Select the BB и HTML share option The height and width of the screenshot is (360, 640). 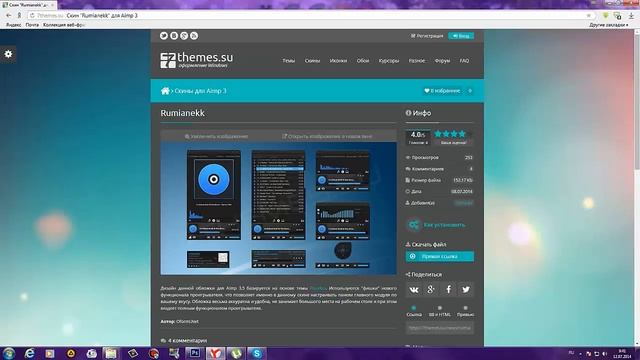tap(440, 311)
